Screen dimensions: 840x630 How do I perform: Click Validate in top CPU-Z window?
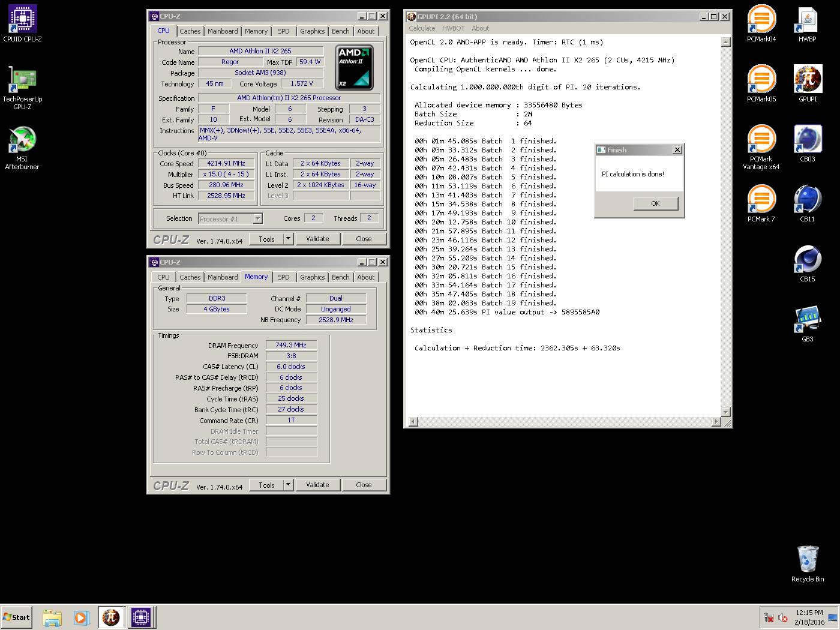(x=317, y=239)
